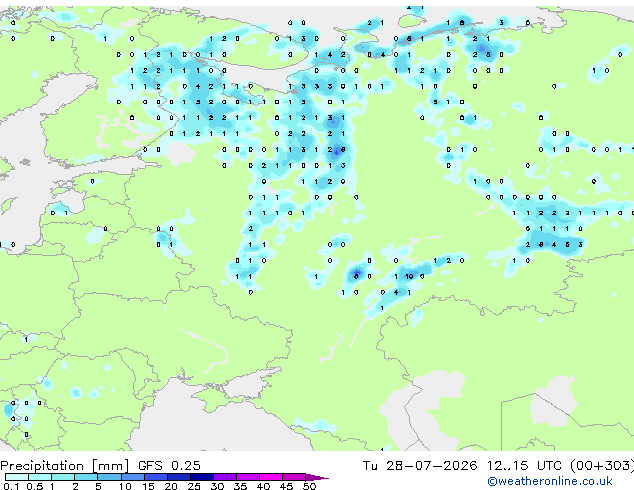
Task: Click the date text 'Tu 28-07-2026'
Action: (420, 466)
